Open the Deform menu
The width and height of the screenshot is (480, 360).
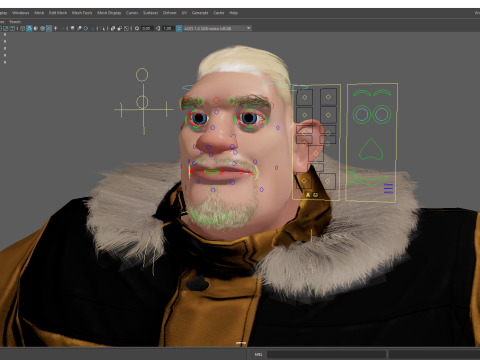coord(169,13)
